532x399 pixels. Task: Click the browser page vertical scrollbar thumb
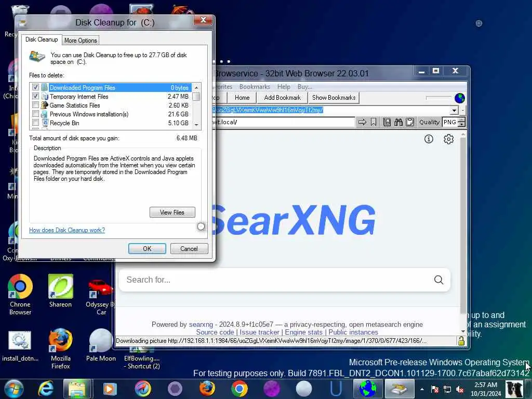(x=463, y=225)
